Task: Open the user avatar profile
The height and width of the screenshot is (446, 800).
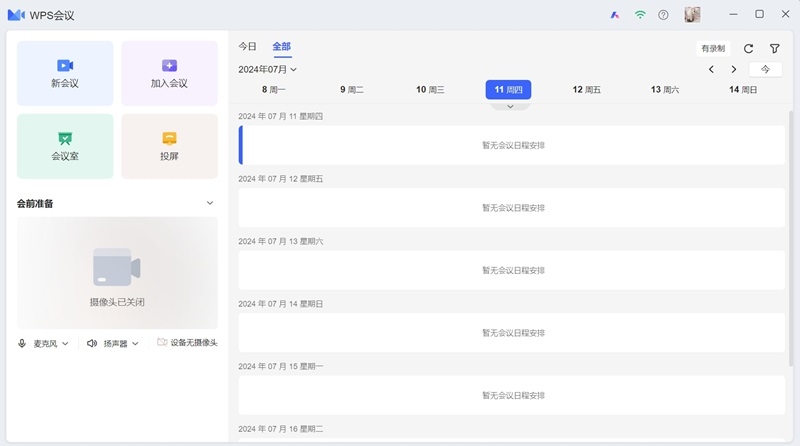Action: 692,15
